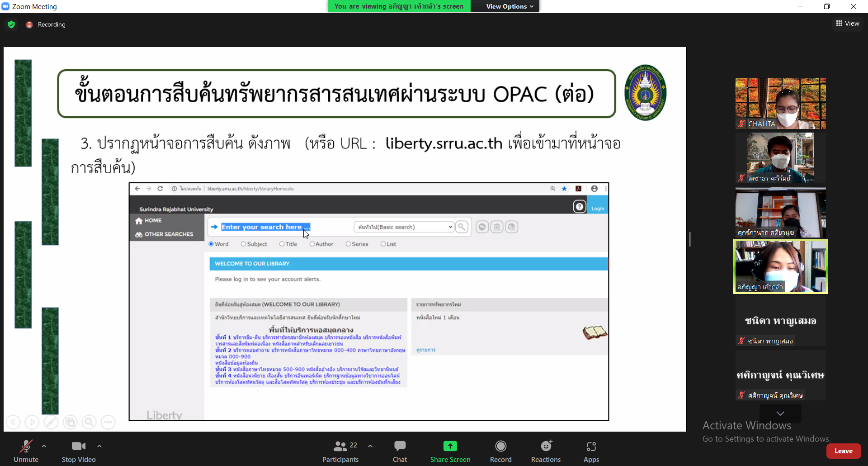The image size is (868, 466).
Task: Click the Unmute microphone icon
Action: point(26,447)
